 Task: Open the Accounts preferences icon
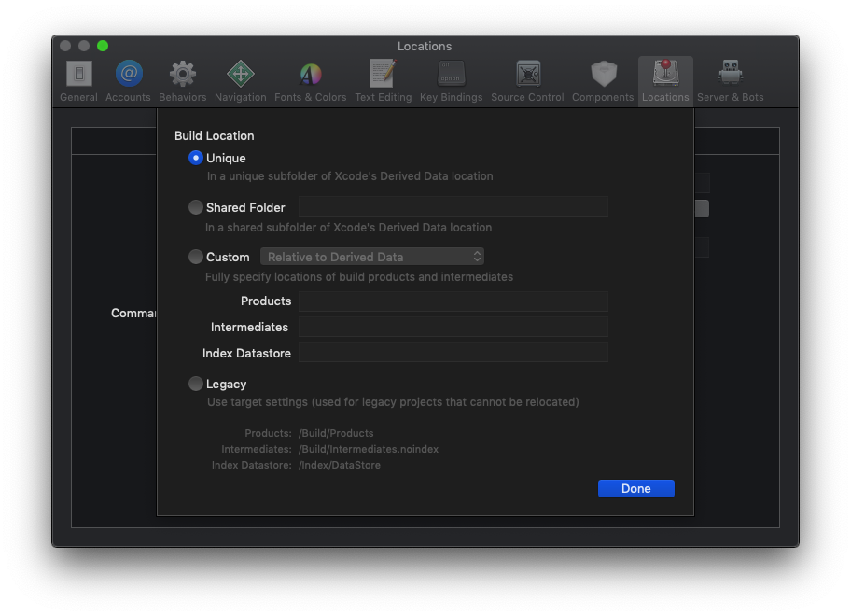tap(128, 81)
